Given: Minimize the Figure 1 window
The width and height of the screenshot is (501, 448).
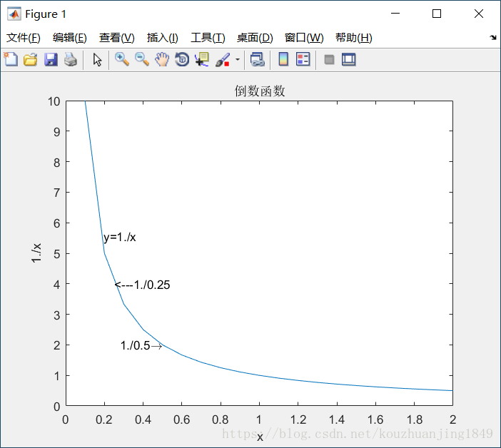Looking at the screenshot, I should pos(395,14).
